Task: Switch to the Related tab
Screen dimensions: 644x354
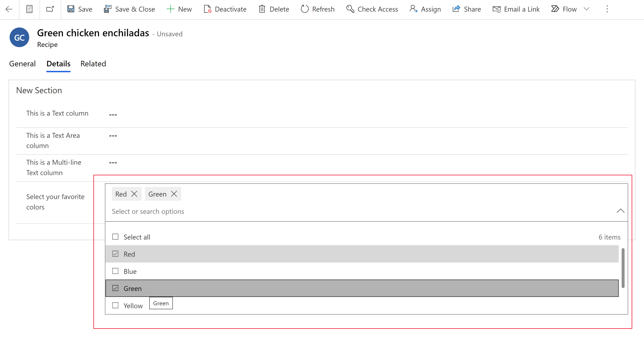Action: (93, 63)
